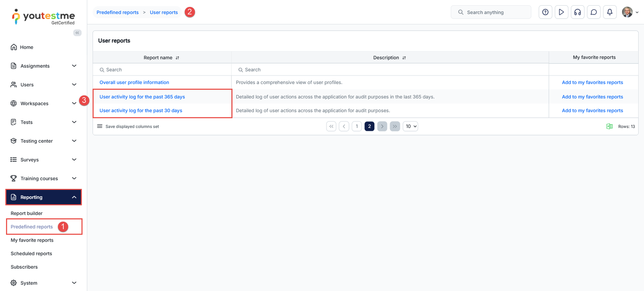Open User activity log past 365 days
The image size is (644, 291).
pyautogui.click(x=142, y=97)
